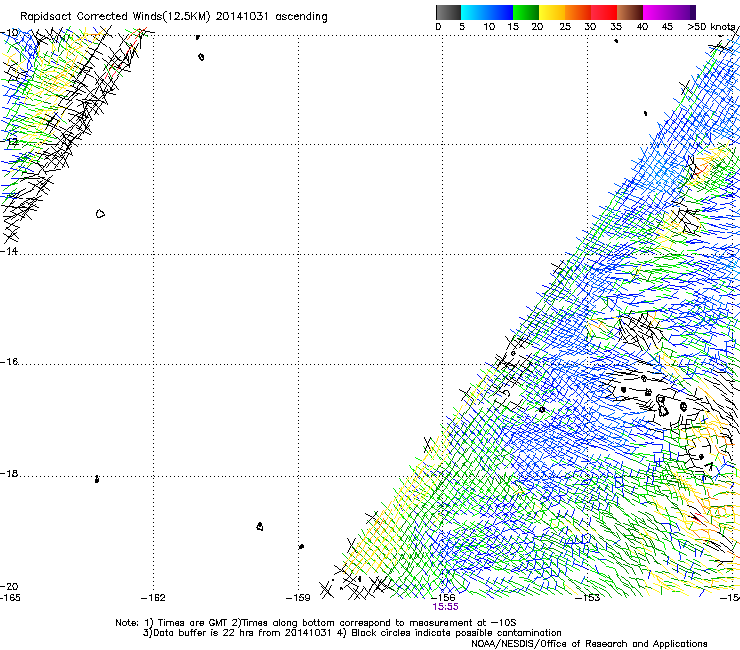740x650 pixels.
Task: Click the blue 5-15 knots legend segment
Action: coord(487,12)
